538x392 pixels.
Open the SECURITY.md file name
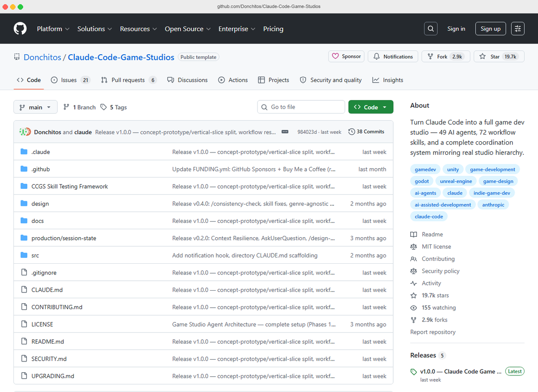49,359
